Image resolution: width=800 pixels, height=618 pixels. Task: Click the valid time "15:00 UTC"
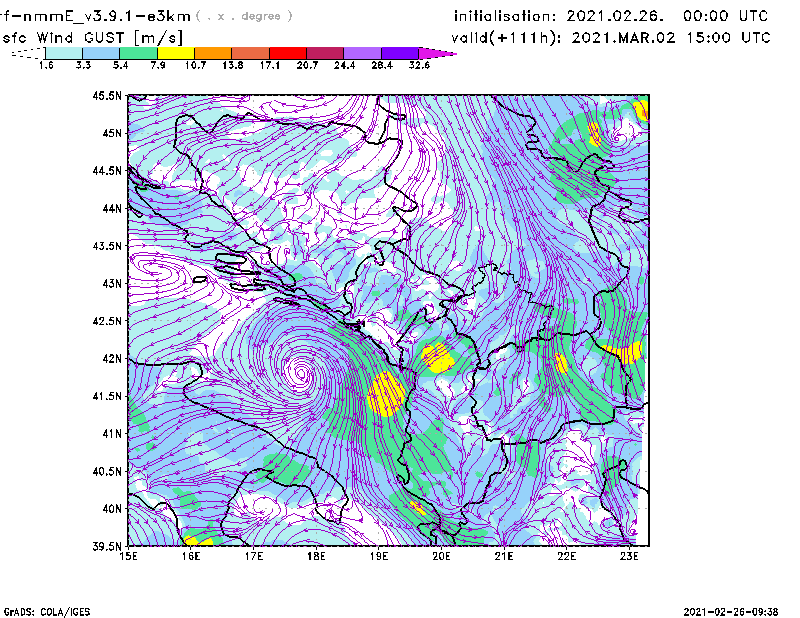tap(728, 38)
